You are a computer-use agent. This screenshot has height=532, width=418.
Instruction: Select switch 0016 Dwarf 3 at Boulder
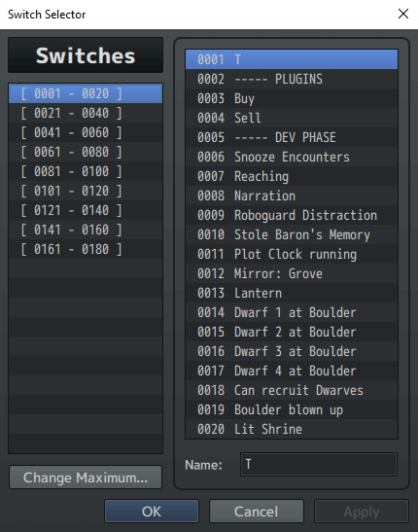(x=292, y=351)
